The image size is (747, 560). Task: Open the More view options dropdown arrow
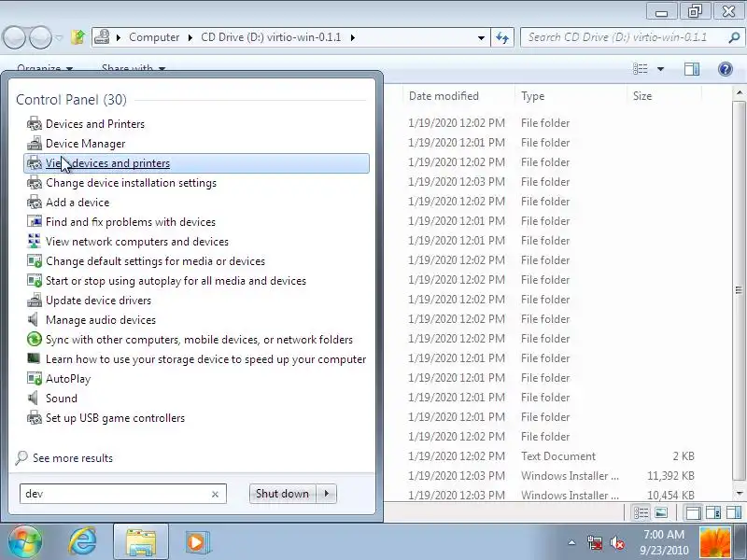(661, 69)
